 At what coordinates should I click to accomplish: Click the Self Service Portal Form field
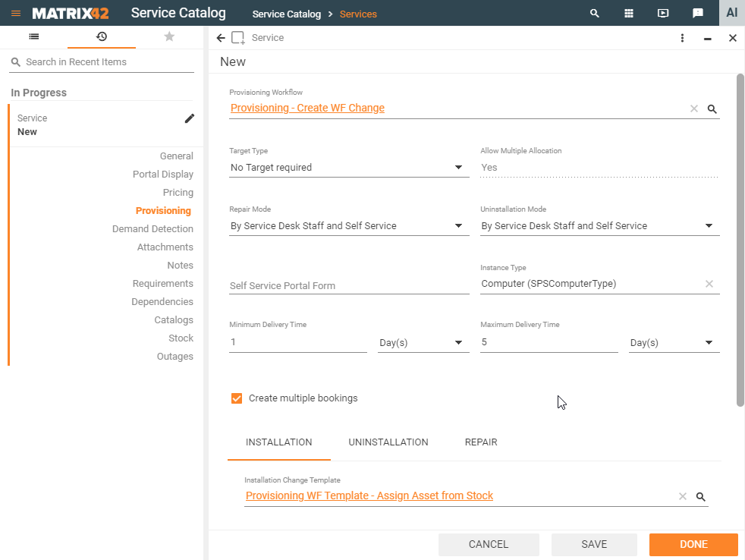click(x=349, y=285)
